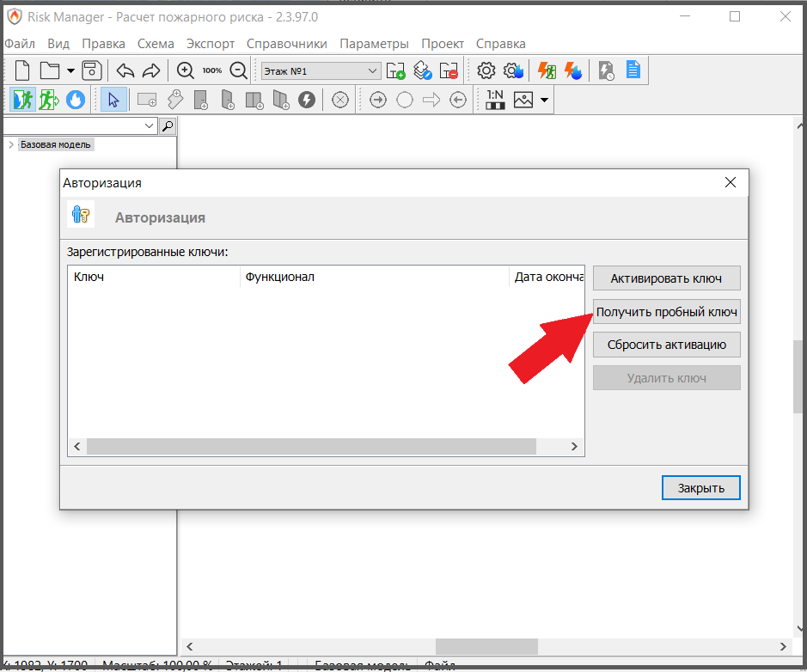Click Получить пробный ключ button

667,312
